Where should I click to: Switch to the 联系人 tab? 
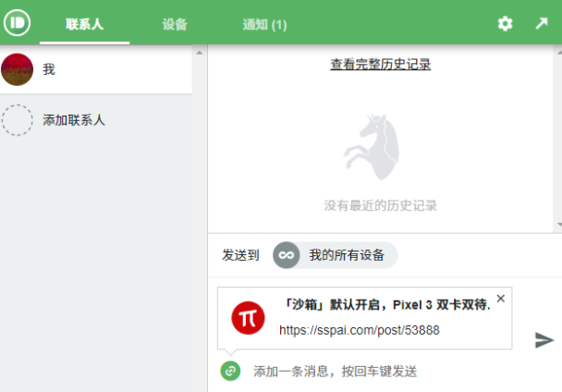click(x=85, y=24)
